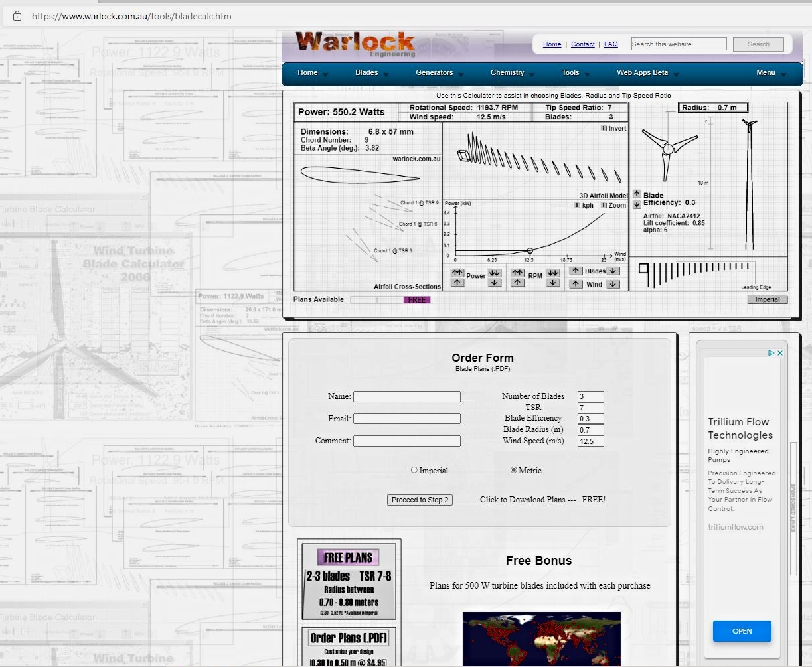The width and height of the screenshot is (812, 667).
Task: Open the FAQ link in header
Action: point(611,44)
